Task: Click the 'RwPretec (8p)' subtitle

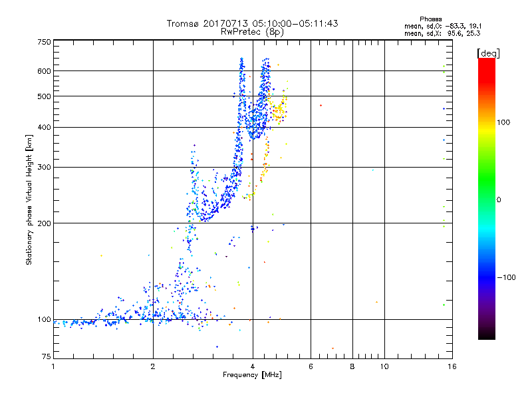Action: (x=252, y=32)
